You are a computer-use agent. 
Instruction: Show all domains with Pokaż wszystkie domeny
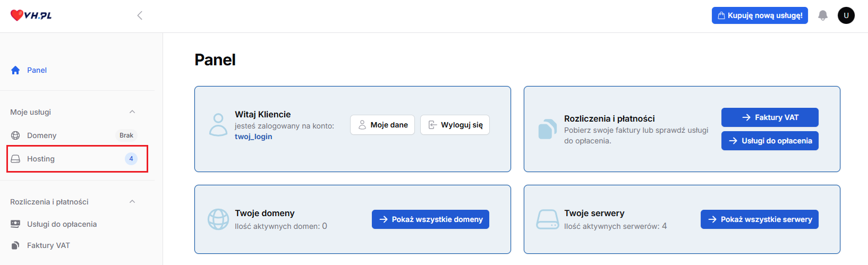coord(430,219)
